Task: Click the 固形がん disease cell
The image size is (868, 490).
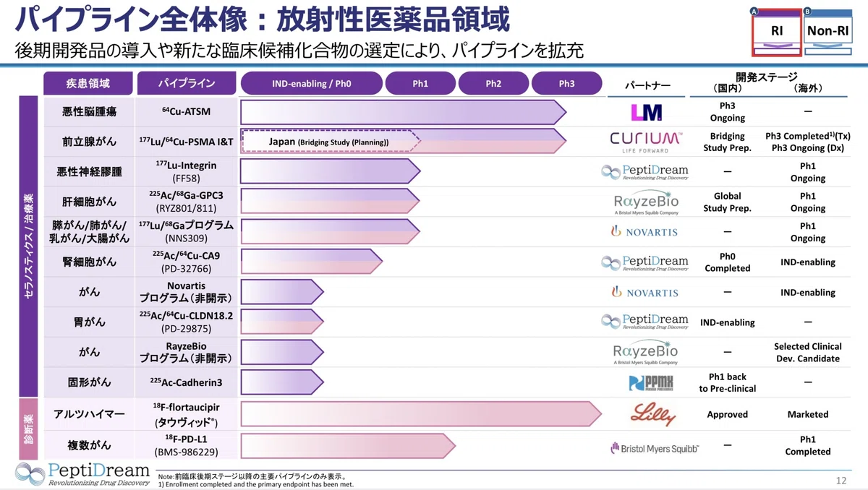Action: pos(89,383)
